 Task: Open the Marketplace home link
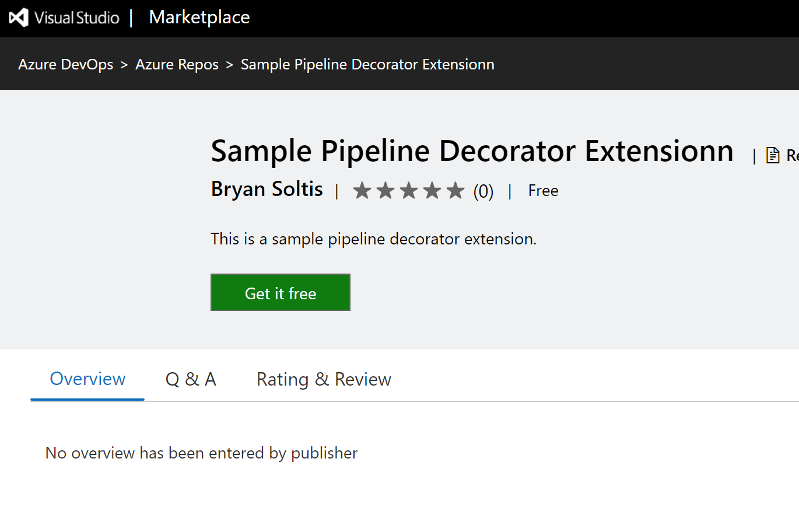pyautogui.click(x=199, y=17)
